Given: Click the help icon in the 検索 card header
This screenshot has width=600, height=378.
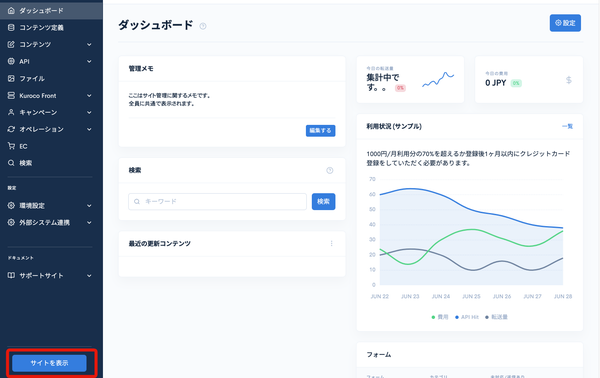Looking at the screenshot, I should pyautogui.click(x=329, y=170).
